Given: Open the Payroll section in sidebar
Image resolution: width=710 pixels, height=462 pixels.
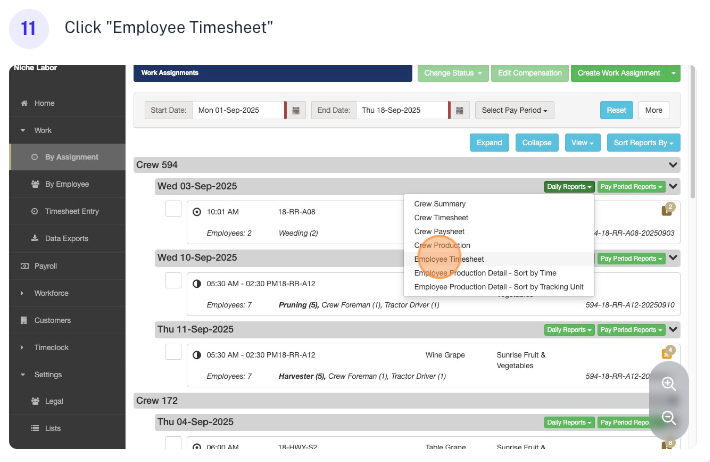Looking at the screenshot, I should pos(46,266).
